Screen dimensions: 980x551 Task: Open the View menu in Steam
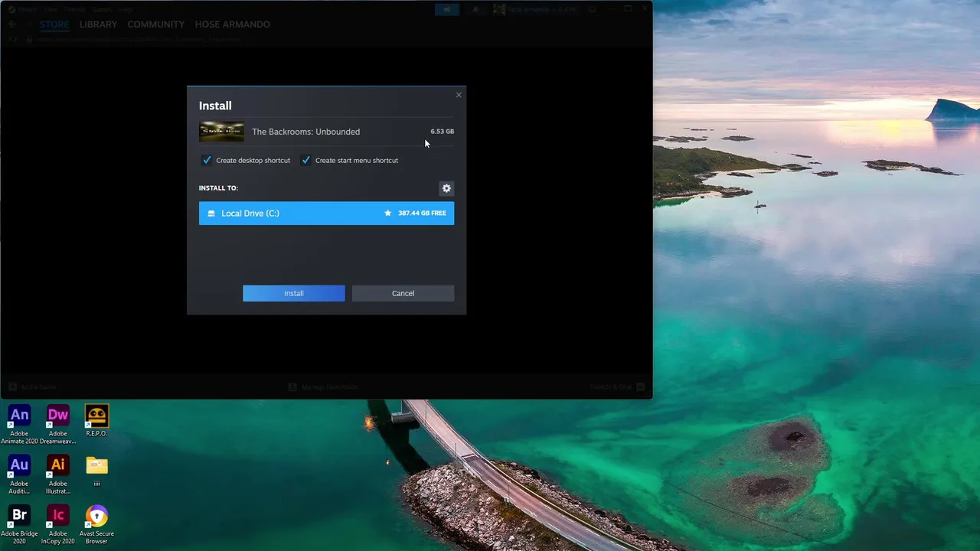tap(51, 9)
